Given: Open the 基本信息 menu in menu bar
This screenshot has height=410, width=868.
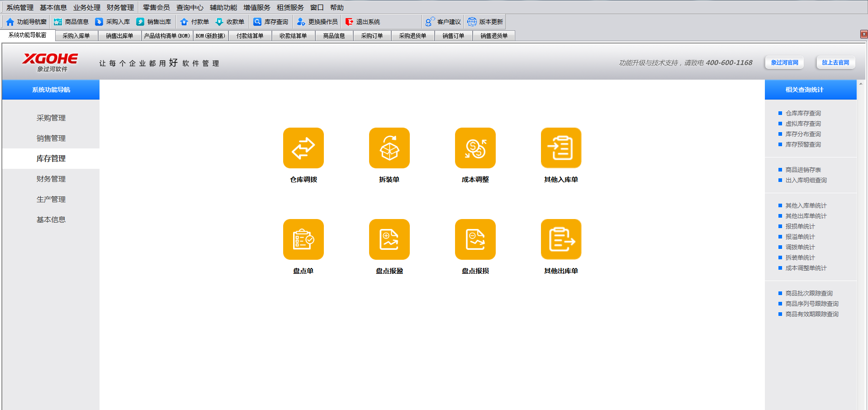Looking at the screenshot, I should pyautogui.click(x=53, y=7).
